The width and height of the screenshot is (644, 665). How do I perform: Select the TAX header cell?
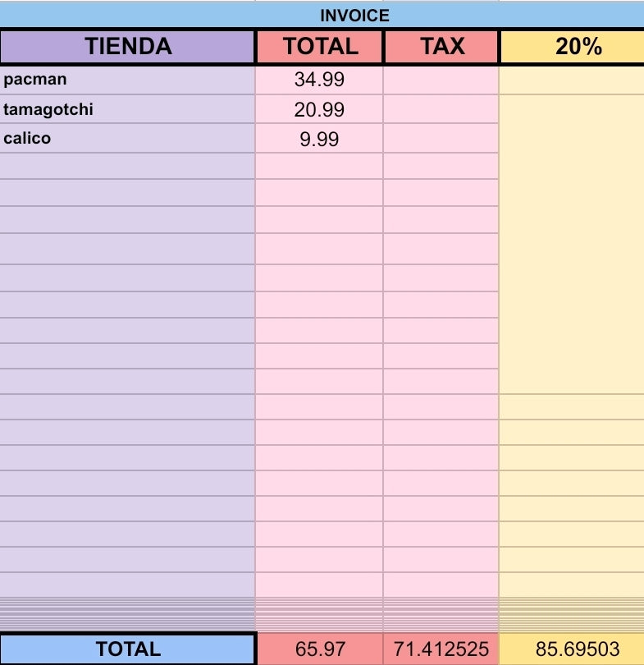click(x=441, y=46)
